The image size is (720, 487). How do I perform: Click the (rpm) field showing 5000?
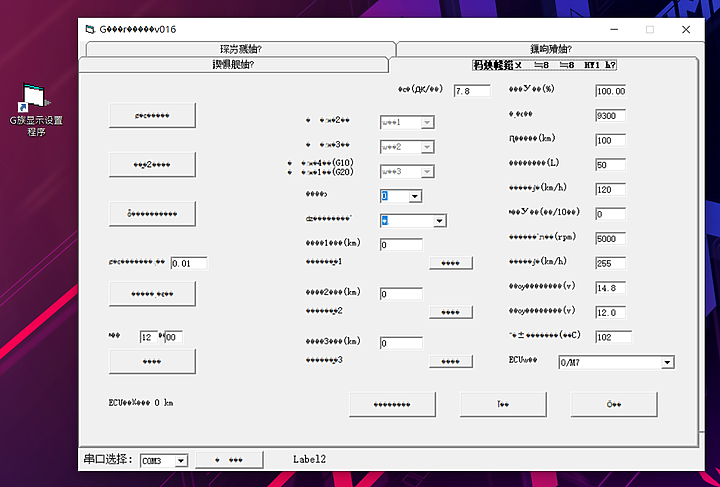611,239
